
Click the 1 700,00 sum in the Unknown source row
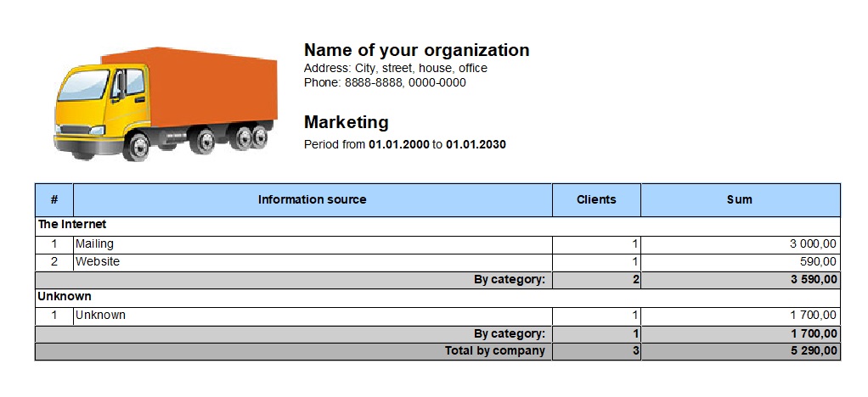(813, 316)
